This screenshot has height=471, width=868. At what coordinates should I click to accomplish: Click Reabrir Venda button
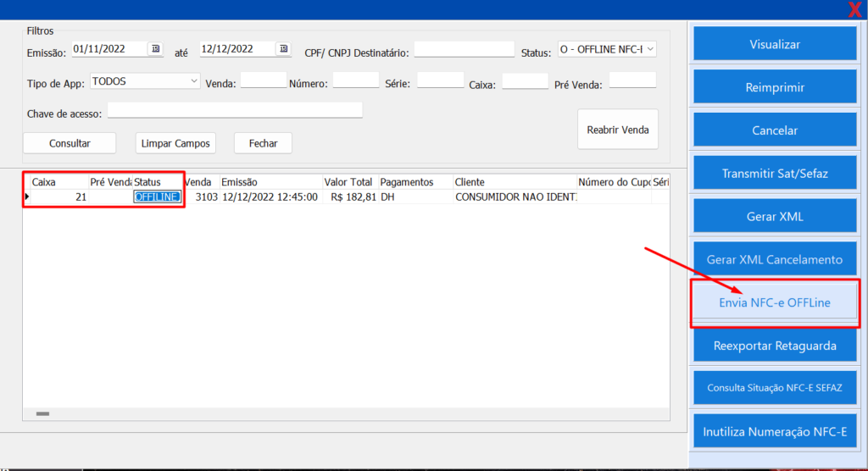click(x=618, y=130)
